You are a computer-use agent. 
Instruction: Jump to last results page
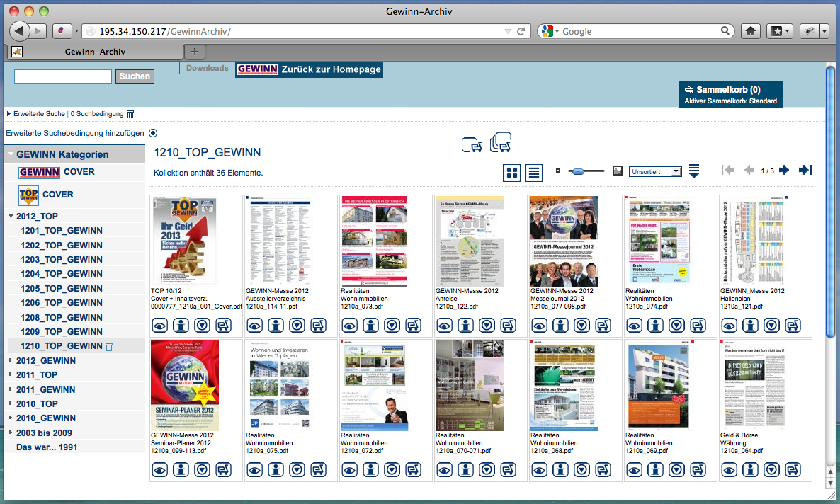(805, 171)
